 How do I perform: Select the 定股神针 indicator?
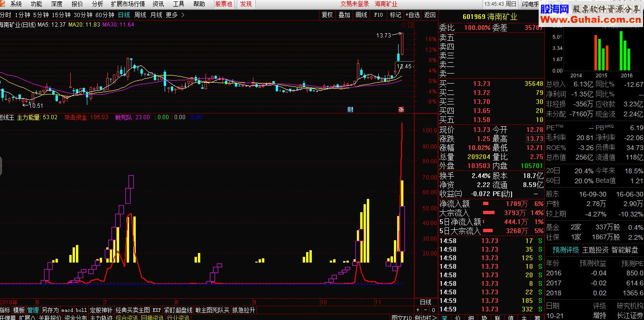(x=101, y=310)
